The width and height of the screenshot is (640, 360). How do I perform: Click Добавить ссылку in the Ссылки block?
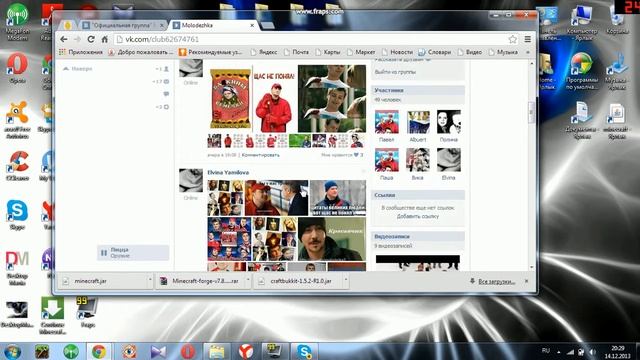(x=418, y=216)
